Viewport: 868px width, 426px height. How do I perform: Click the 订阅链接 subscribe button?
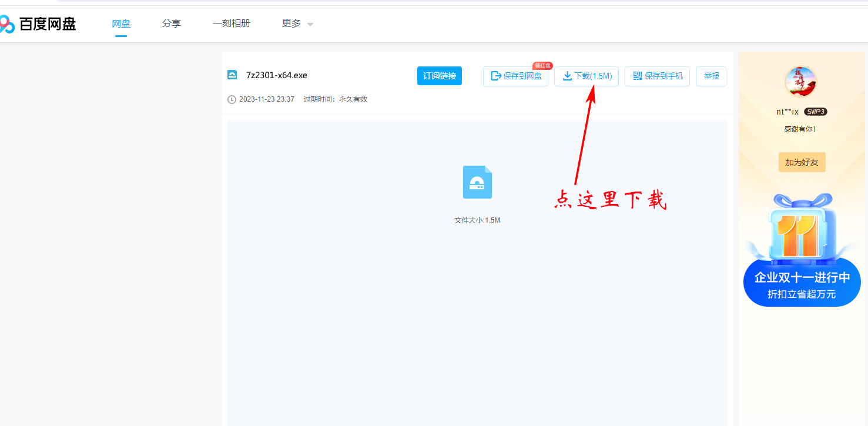coord(439,76)
